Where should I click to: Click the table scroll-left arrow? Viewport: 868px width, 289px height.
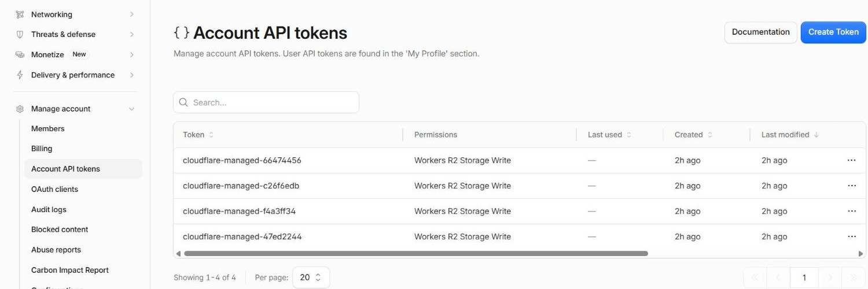[x=178, y=253]
